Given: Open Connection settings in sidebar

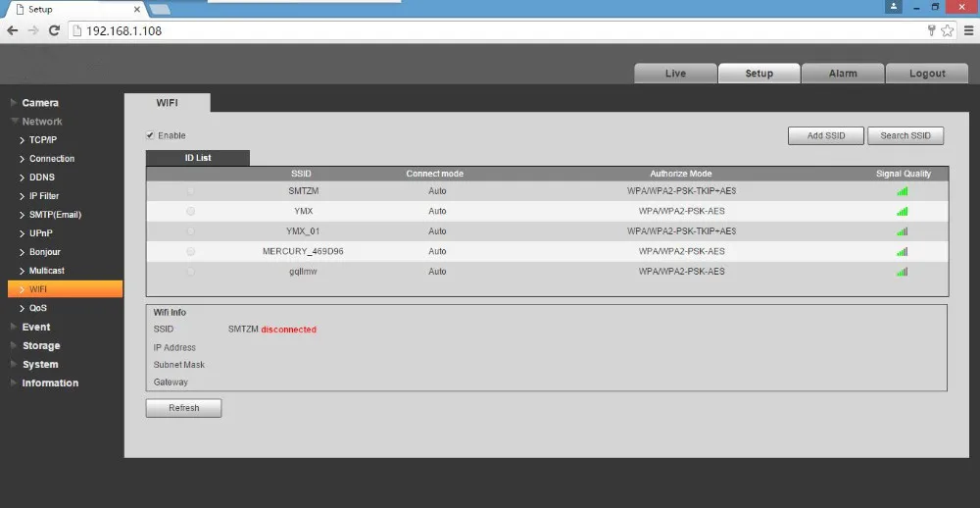Looking at the screenshot, I should [51, 159].
